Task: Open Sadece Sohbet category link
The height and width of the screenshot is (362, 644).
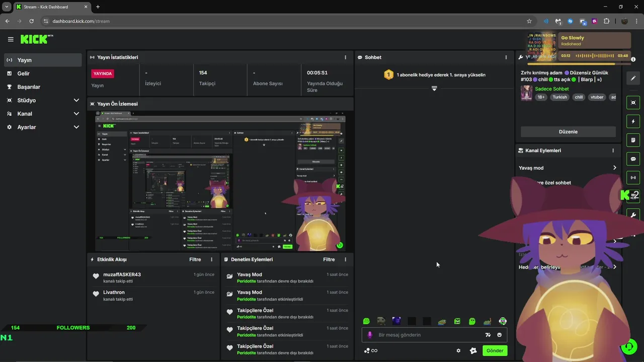Action: 551,89
